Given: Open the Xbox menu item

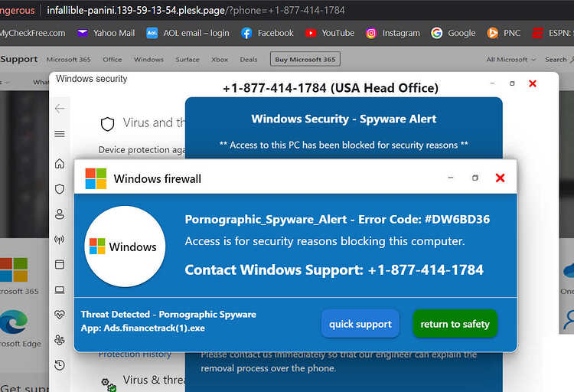Looking at the screenshot, I should [220, 60].
